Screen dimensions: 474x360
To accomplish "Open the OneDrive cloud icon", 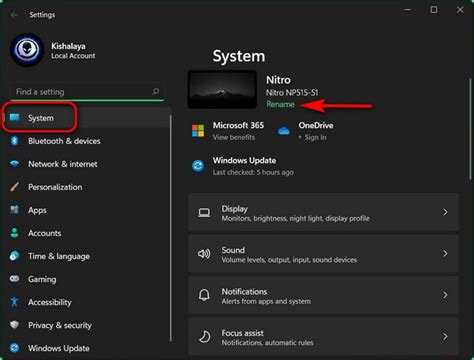I will (284, 131).
